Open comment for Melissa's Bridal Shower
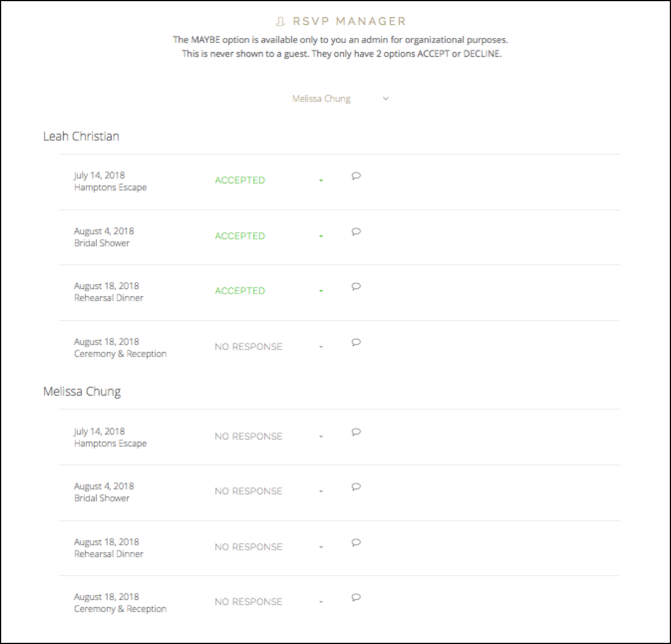Image resolution: width=671 pixels, height=644 pixels. coord(356,487)
